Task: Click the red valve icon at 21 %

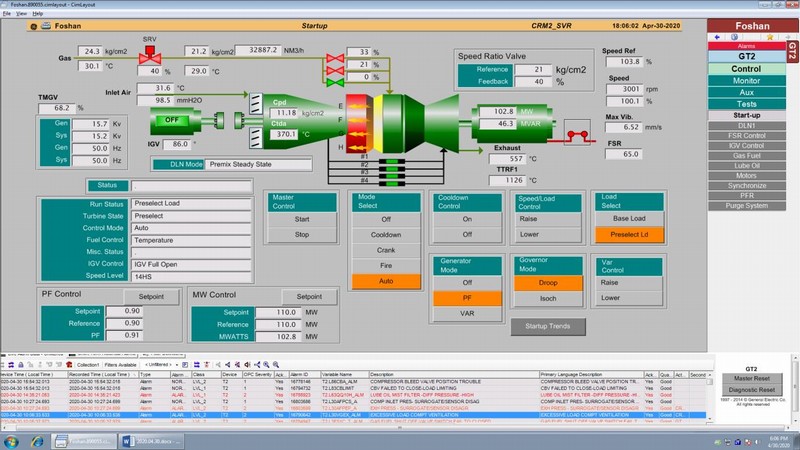Action: [x=335, y=70]
